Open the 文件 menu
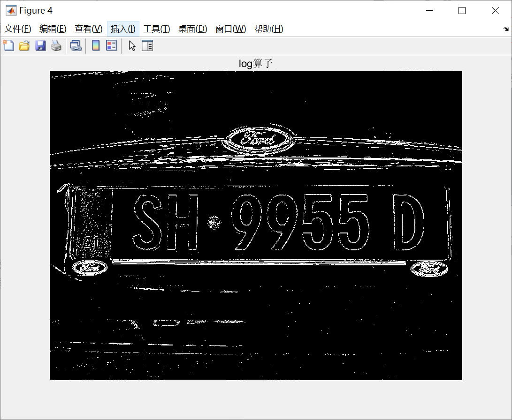Viewport: 512px width, 420px height. [17, 29]
